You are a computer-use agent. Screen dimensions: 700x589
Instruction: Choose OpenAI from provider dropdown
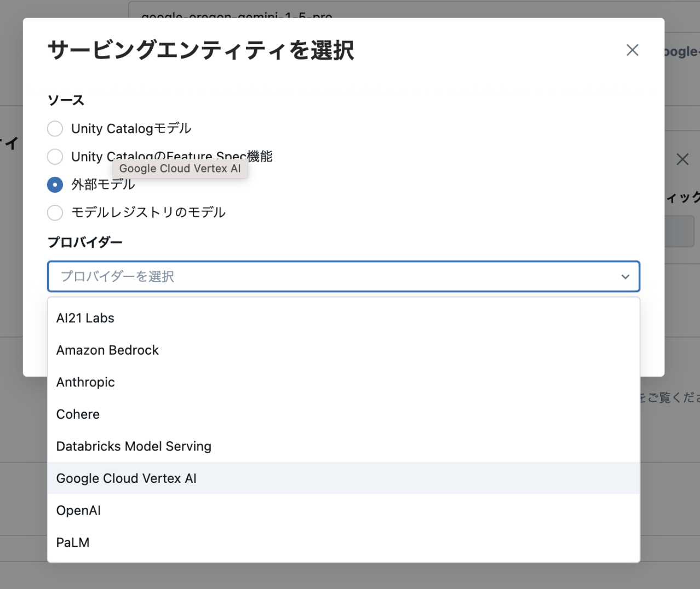pyautogui.click(x=343, y=510)
